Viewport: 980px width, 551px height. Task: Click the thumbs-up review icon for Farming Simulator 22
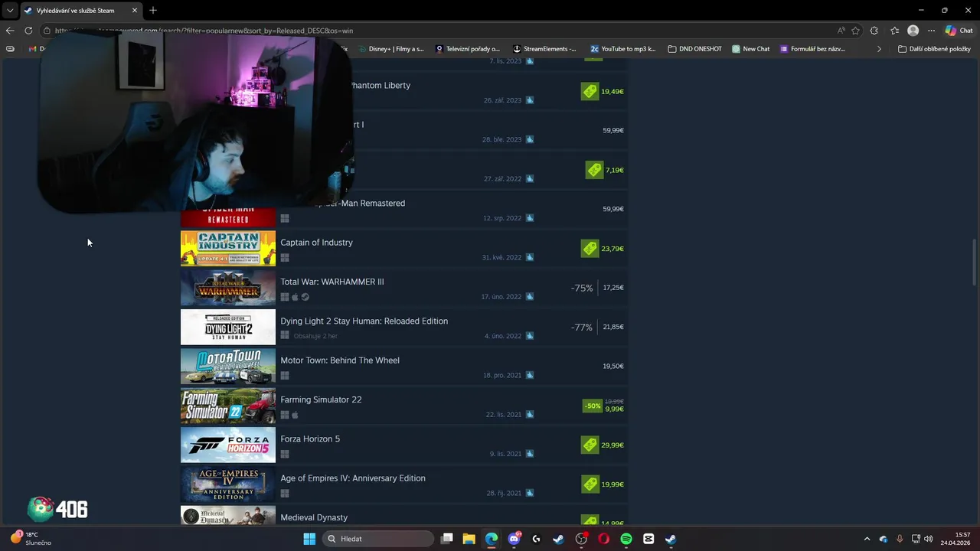coord(530,415)
